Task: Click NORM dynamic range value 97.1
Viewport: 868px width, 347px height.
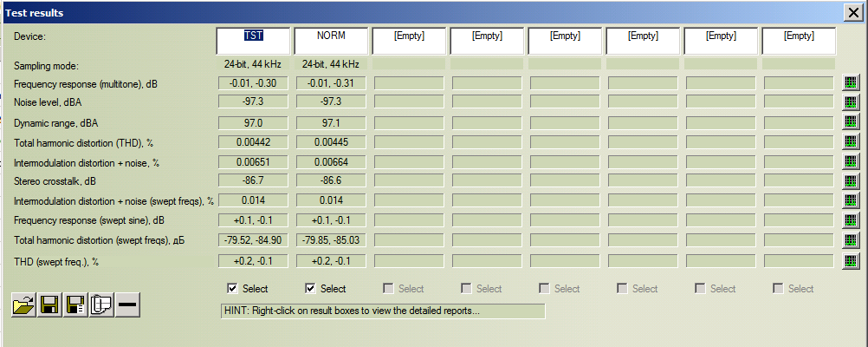Action: click(x=331, y=122)
